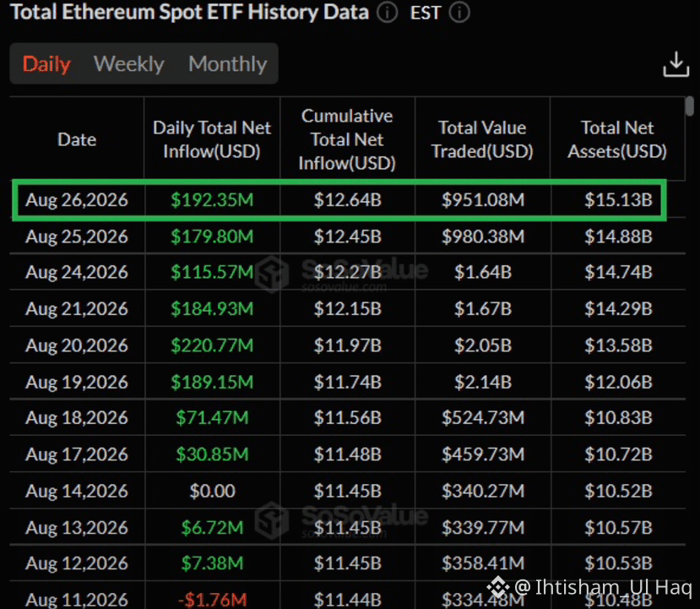Click the $11.97B cumulative inflow value
Viewport: 700px width, 609px height.
click(347, 345)
